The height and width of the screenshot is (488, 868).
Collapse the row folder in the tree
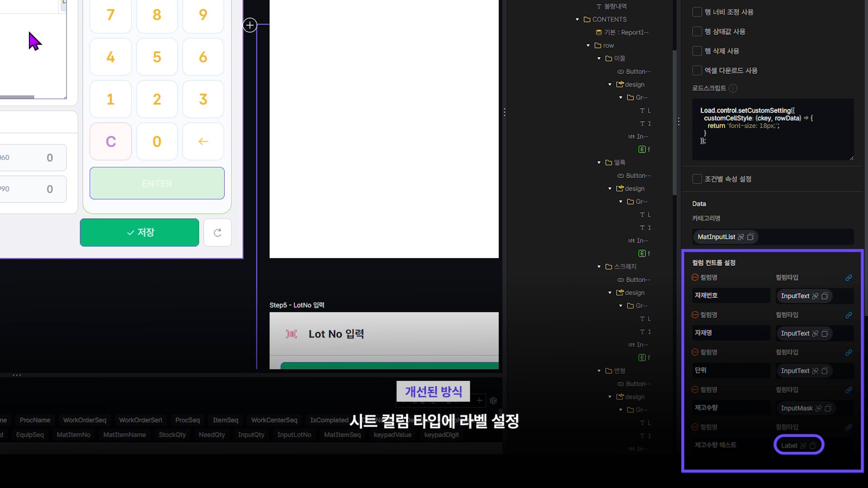tap(588, 46)
